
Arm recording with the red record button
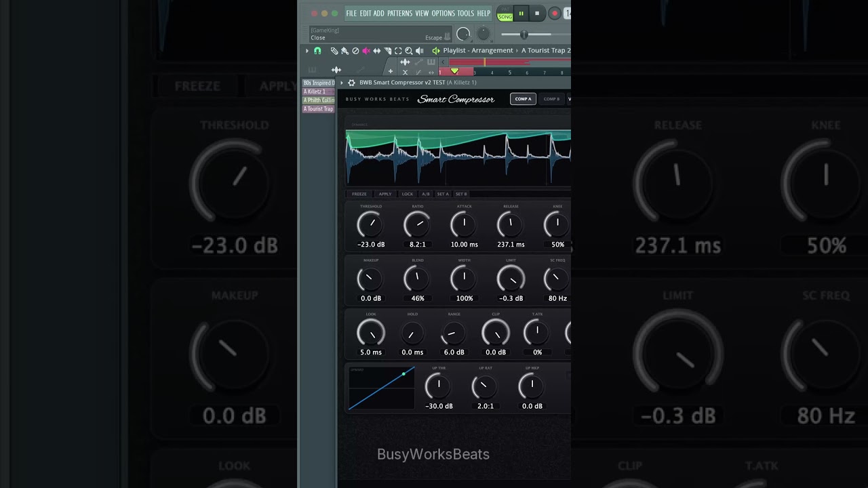click(554, 14)
